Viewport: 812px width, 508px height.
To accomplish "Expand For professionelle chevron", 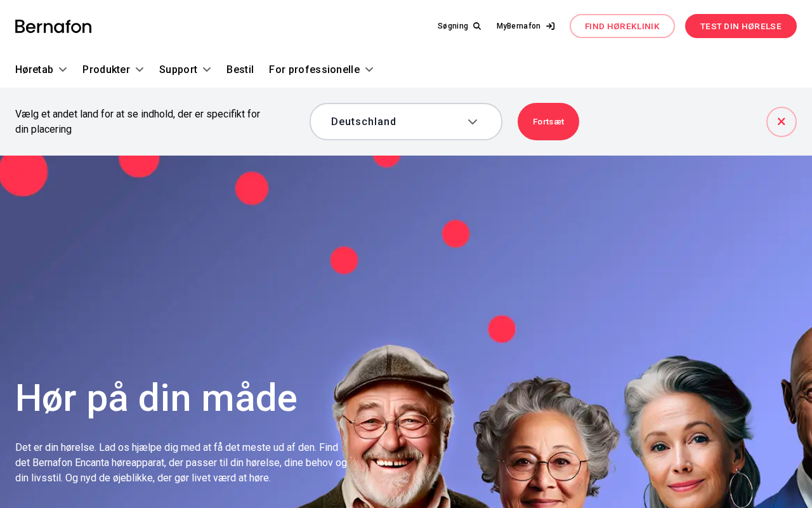I will (x=369, y=70).
